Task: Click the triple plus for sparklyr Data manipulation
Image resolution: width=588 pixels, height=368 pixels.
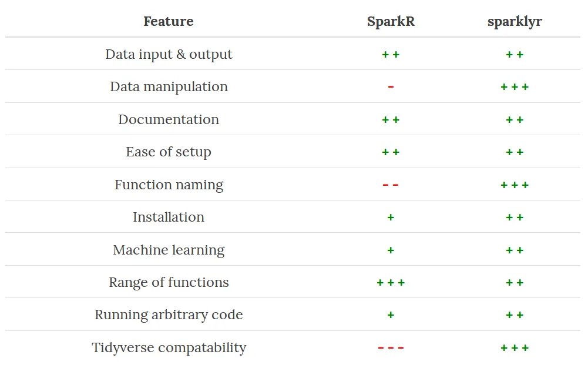Action: tap(515, 86)
